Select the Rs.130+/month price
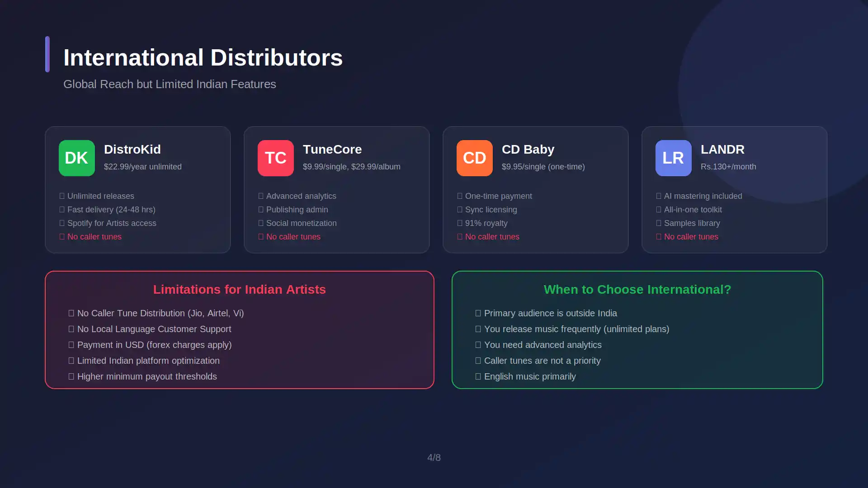 tap(728, 167)
